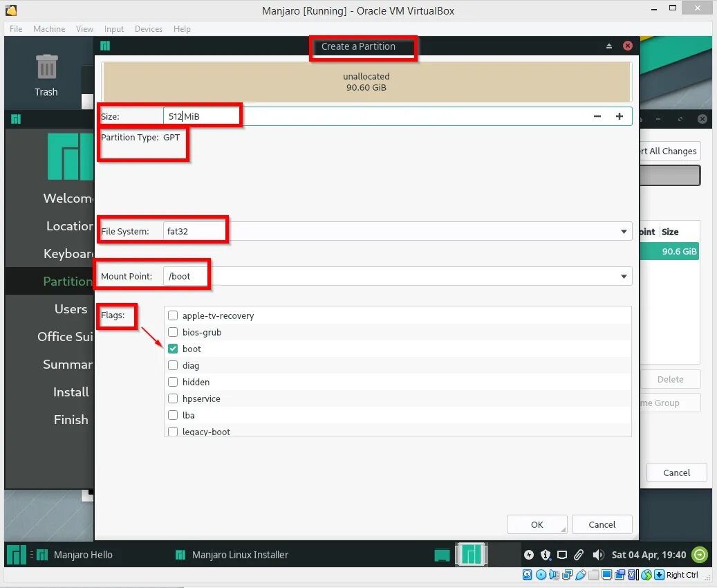
Task: Click the VirtualBox USB status icon
Action: click(581, 575)
